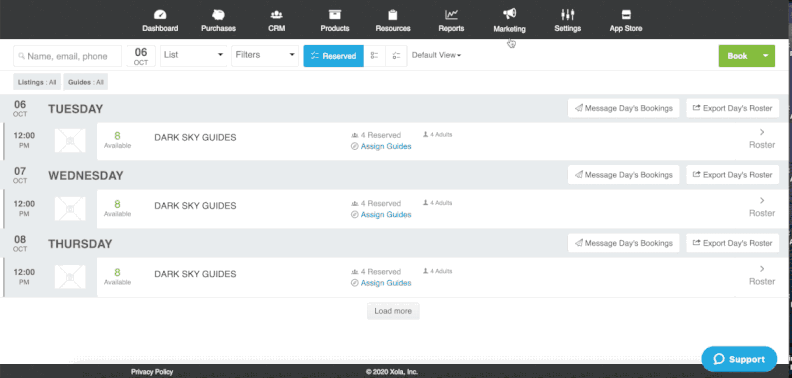Open the 06 OCT date picker

pyautogui.click(x=141, y=56)
